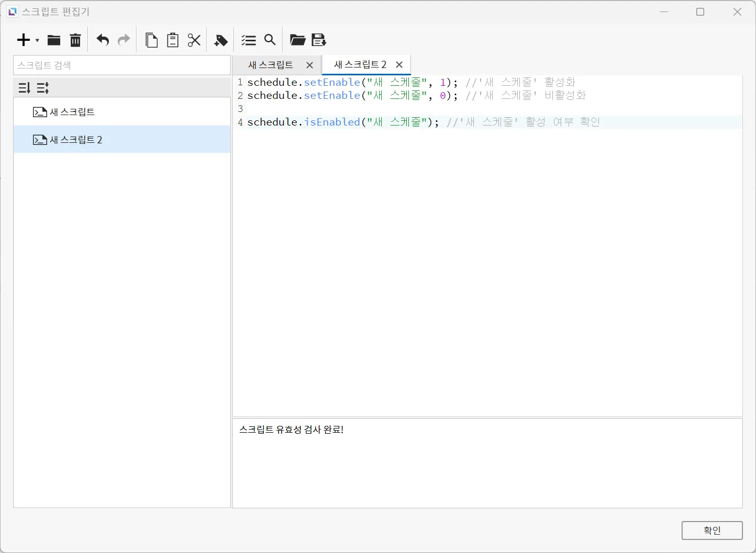
Task: Expand all with the right list icon
Action: [x=43, y=88]
